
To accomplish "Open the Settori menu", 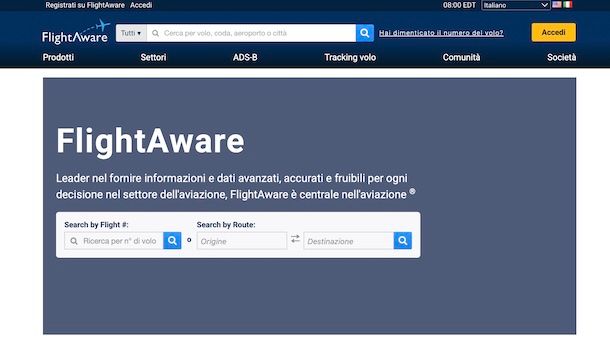I will pos(153,57).
